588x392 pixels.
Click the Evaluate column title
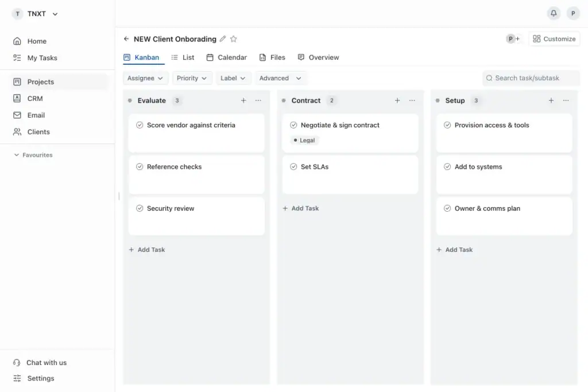[x=152, y=100]
